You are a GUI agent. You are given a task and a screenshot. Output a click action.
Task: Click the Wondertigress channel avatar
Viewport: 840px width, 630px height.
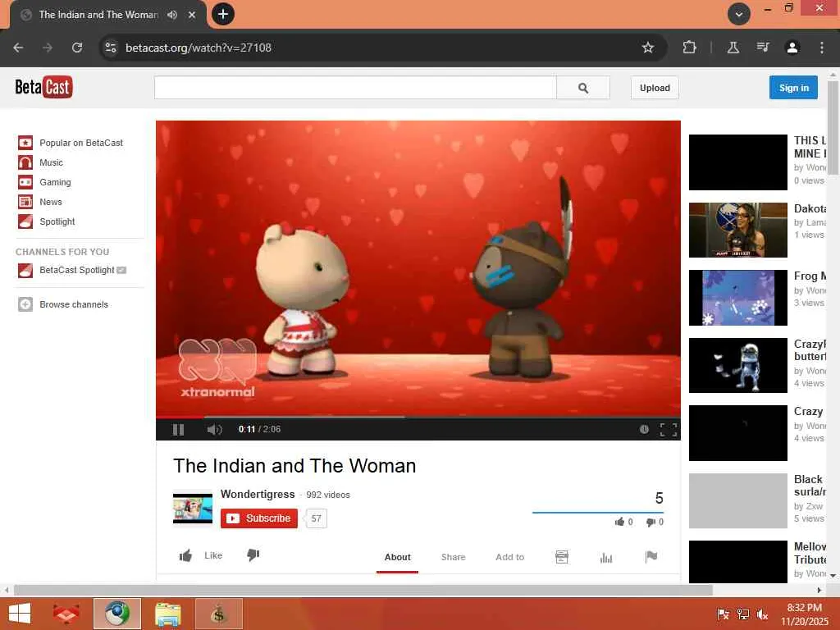[x=192, y=509]
